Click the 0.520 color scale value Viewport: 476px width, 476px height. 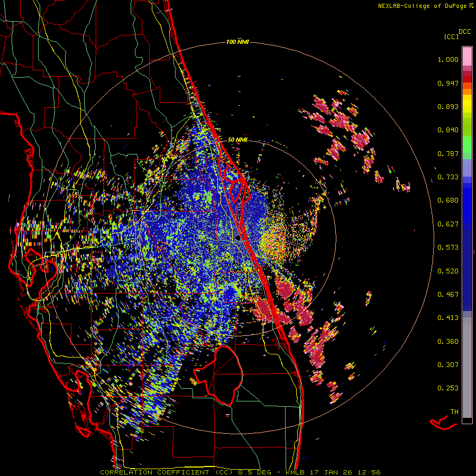tap(448, 271)
